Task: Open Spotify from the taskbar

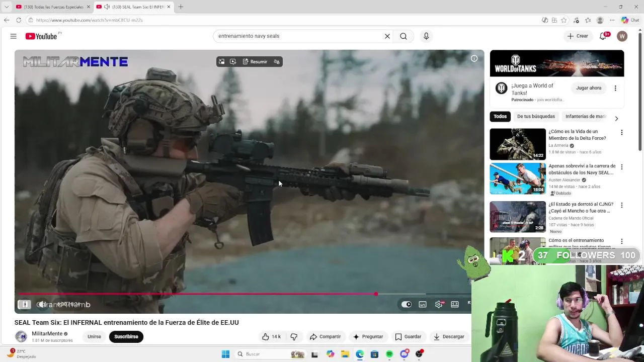Action: click(389, 354)
